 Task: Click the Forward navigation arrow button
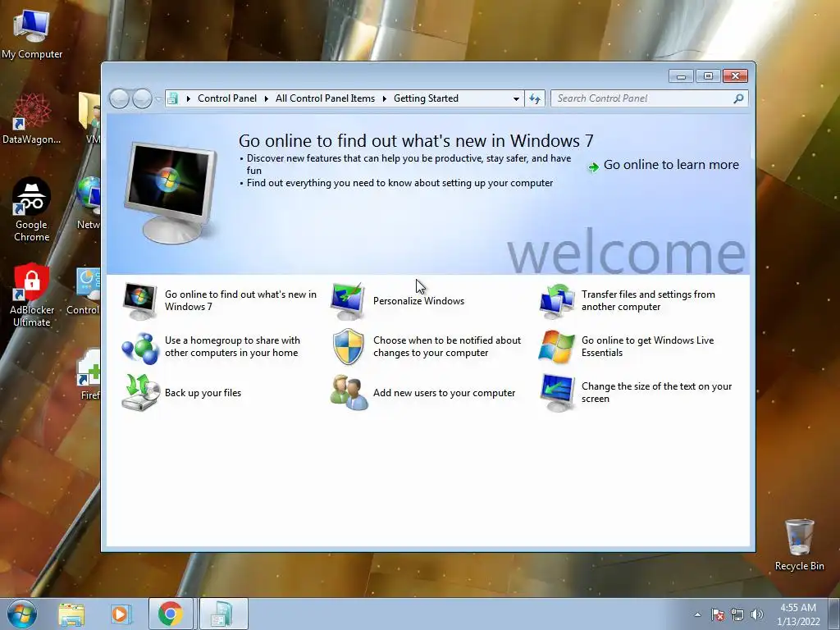pos(142,98)
